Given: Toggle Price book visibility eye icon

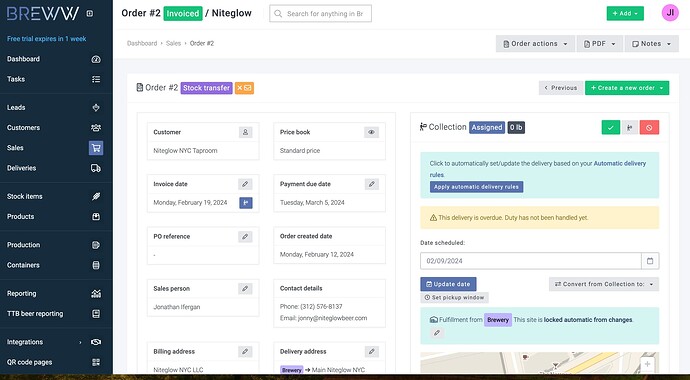Looking at the screenshot, I should [372, 132].
